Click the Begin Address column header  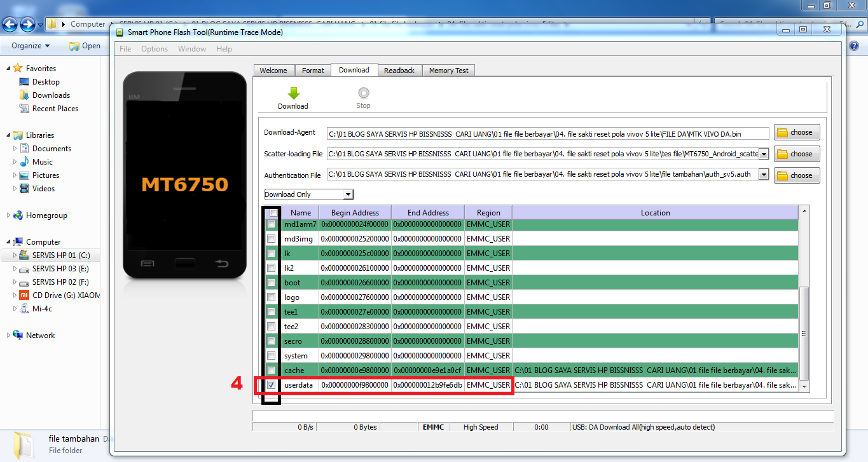click(355, 213)
